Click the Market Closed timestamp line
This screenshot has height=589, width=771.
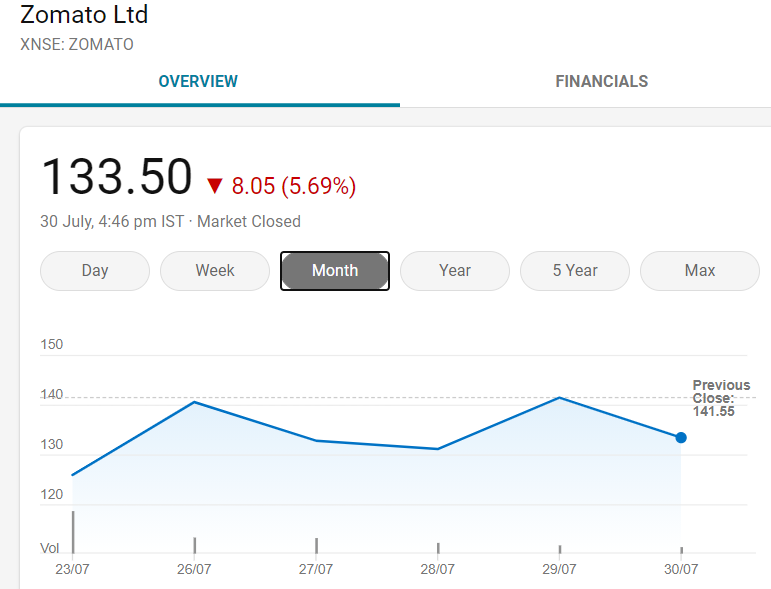[170, 221]
